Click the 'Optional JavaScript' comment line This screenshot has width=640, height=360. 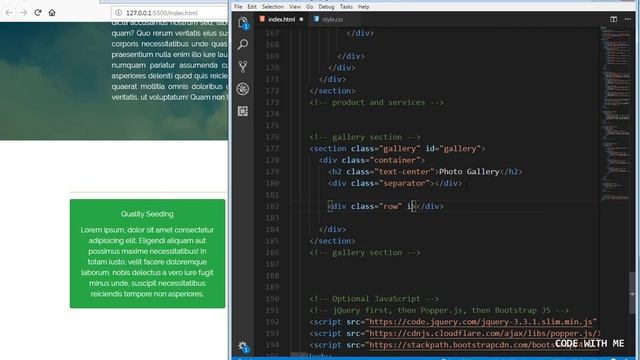point(374,299)
